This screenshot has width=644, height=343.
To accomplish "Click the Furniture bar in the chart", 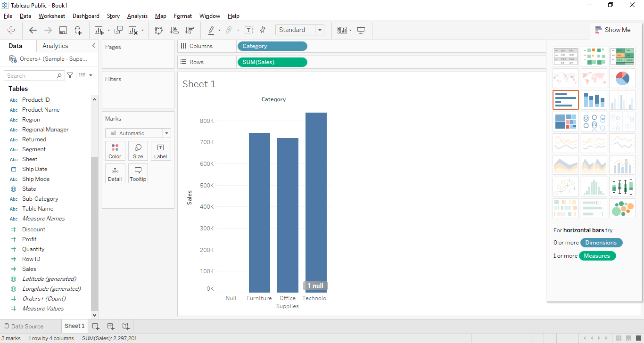I will 259,212.
